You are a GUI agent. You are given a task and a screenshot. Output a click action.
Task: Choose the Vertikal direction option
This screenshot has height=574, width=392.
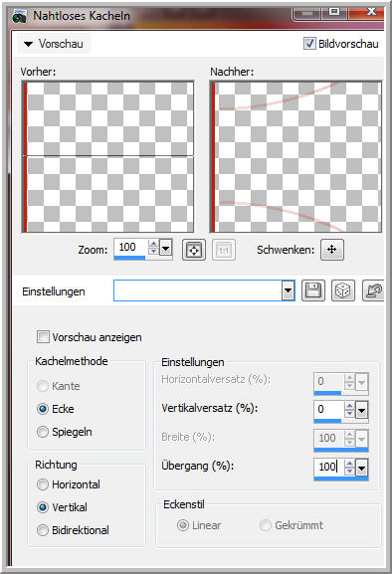pyautogui.click(x=43, y=507)
